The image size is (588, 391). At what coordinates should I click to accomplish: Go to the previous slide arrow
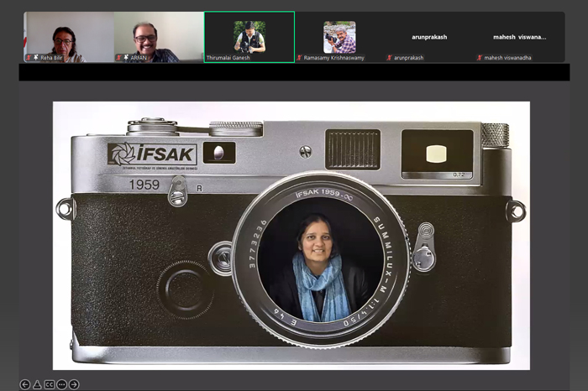[x=24, y=384]
